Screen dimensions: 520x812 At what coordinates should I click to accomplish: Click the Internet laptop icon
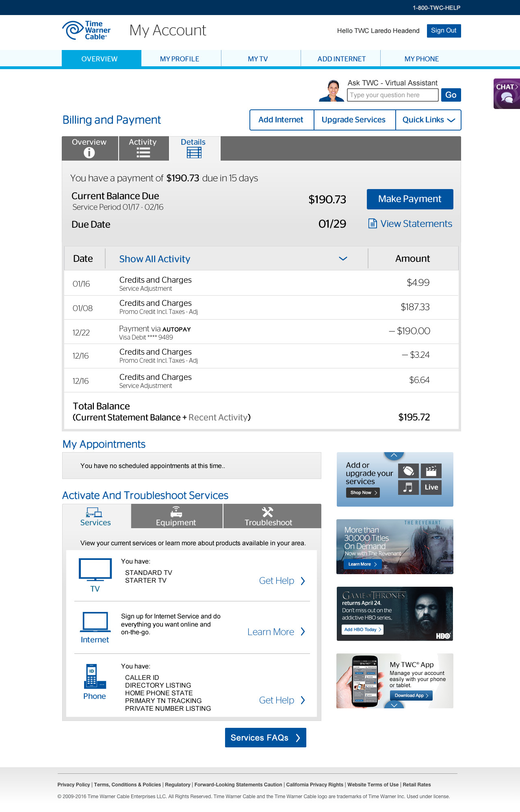click(x=95, y=622)
